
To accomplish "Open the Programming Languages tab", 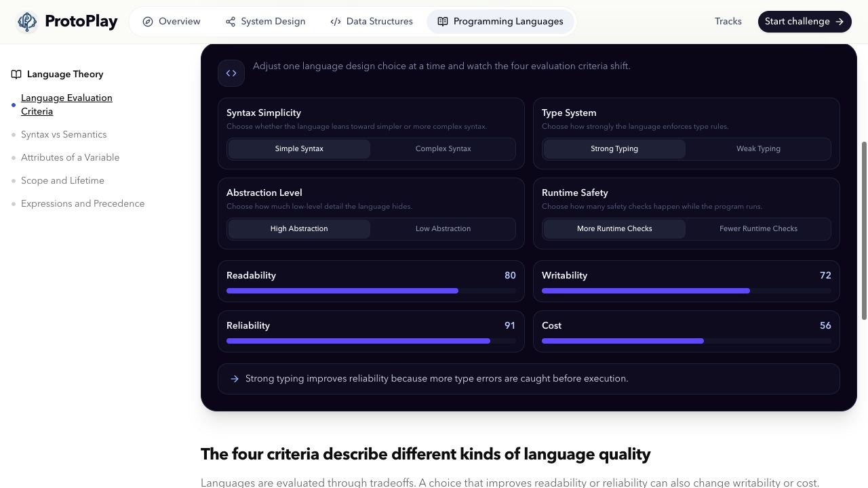I will coord(500,22).
